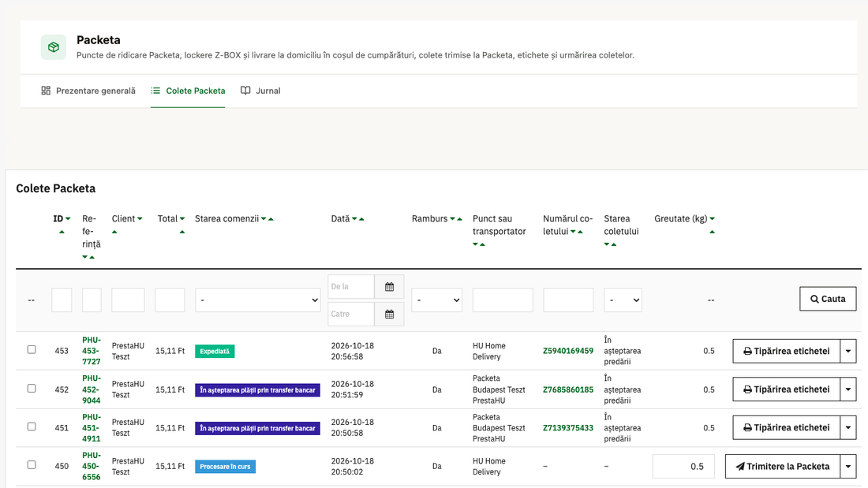Sort Referință column descending arrow
This screenshot has height=488, width=868.
point(84,257)
